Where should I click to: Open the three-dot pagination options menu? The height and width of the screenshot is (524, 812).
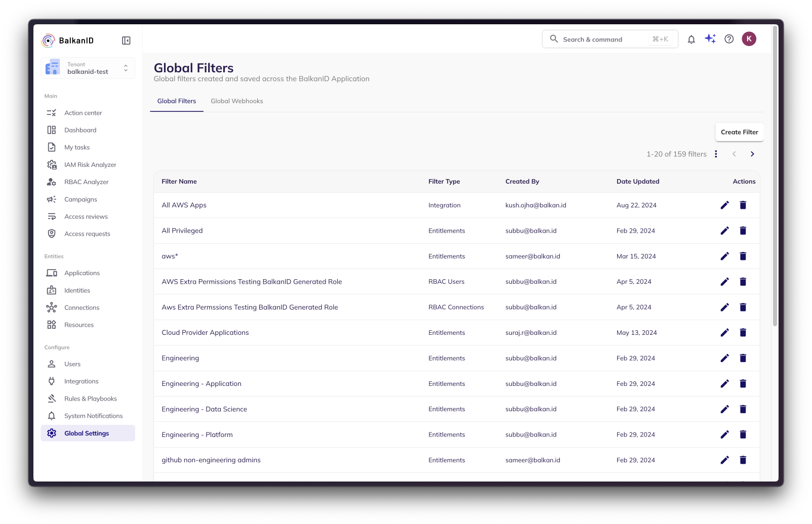[716, 154]
